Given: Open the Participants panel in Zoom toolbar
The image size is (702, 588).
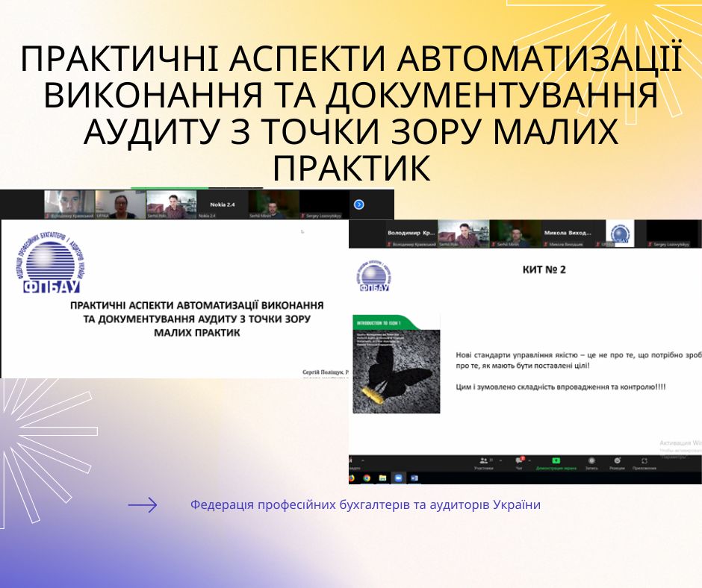Looking at the screenshot, I should [483, 463].
